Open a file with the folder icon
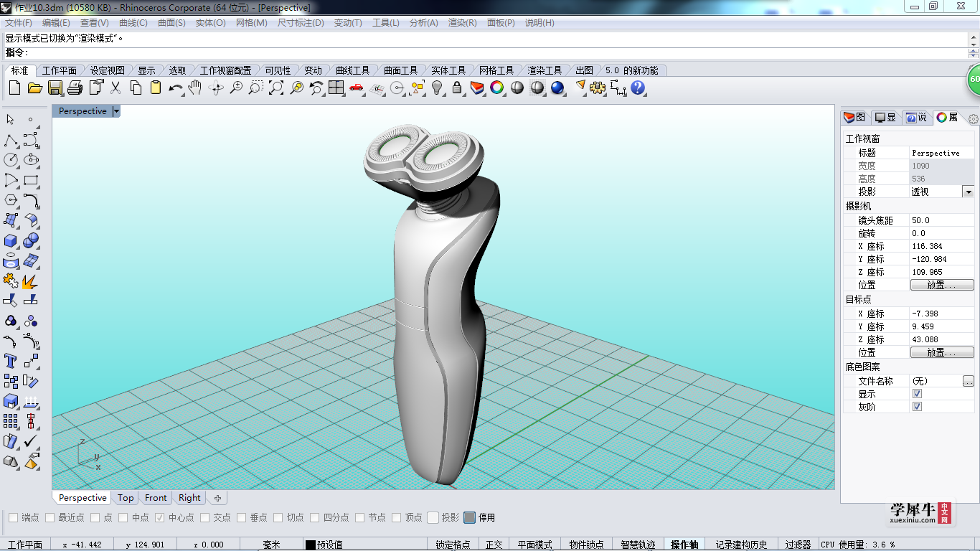The image size is (980, 551). coord(34,88)
